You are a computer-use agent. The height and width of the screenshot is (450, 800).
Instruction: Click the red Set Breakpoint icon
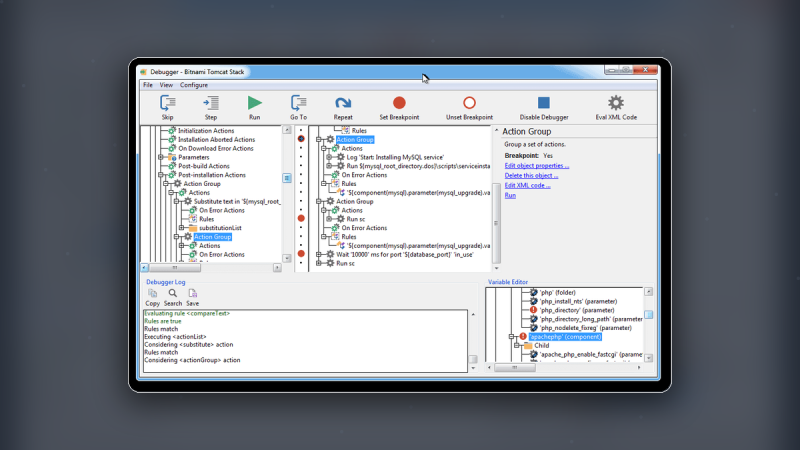(x=399, y=103)
